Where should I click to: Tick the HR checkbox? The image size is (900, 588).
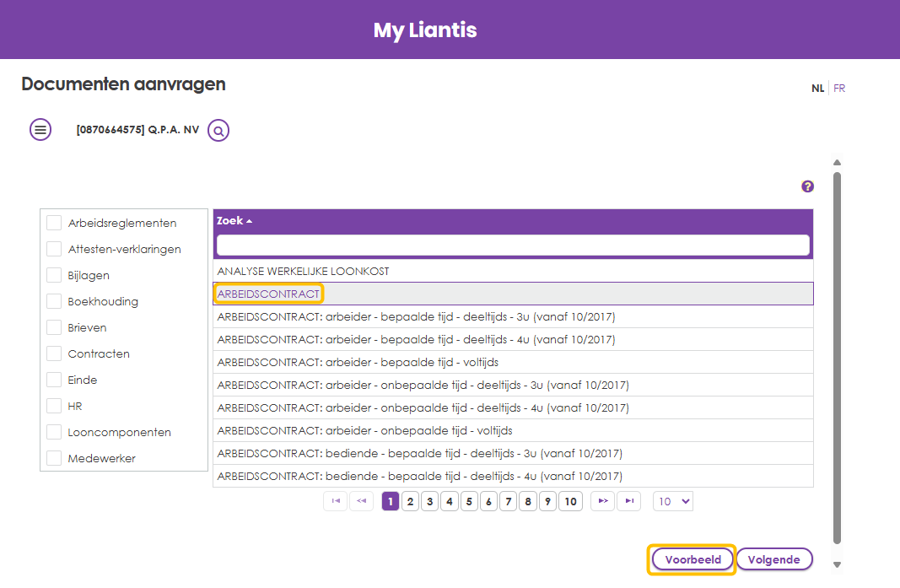[54, 406]
